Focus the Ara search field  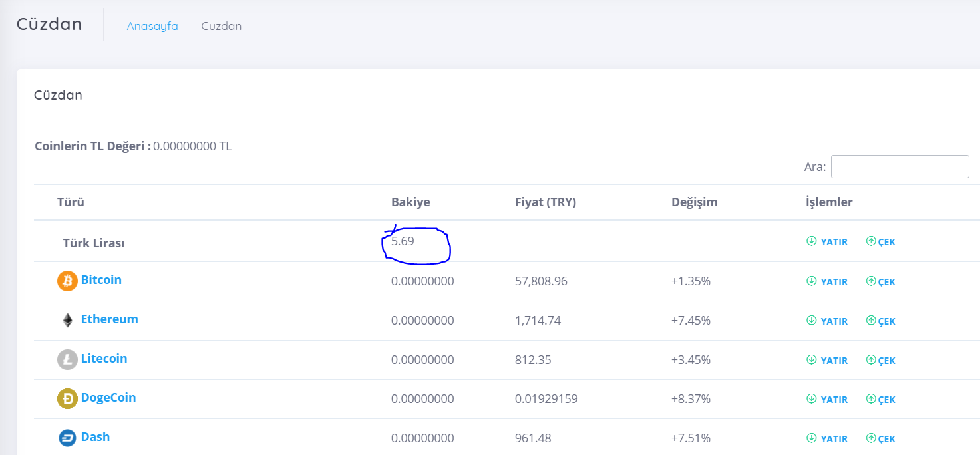pos(899,166)
